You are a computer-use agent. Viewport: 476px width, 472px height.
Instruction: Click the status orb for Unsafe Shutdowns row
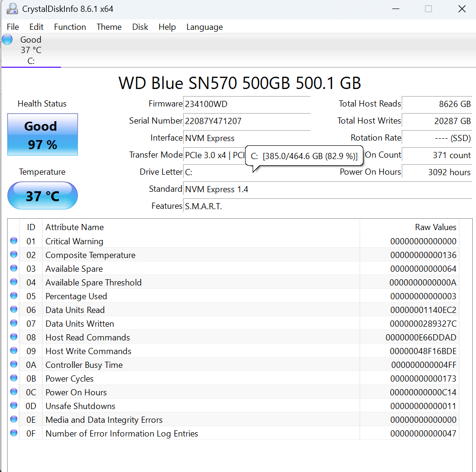(x=14, y=406)
